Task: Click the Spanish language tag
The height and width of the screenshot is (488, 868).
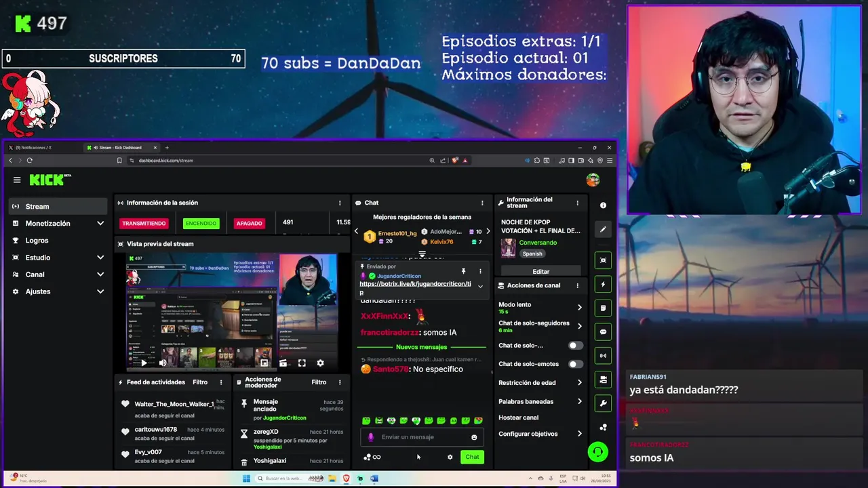Action: (x=532, y=253)
